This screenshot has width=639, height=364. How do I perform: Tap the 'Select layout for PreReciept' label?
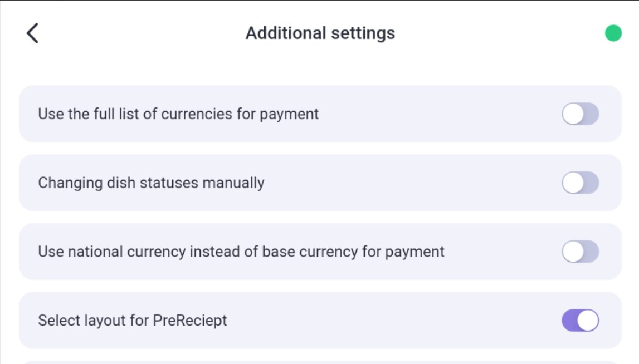coord(133,321)
